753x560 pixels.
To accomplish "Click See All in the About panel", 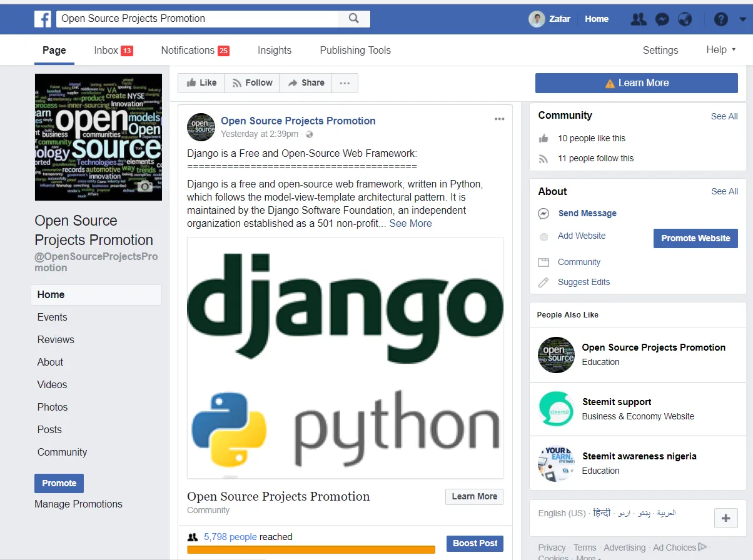I will (x=724, y=191).
